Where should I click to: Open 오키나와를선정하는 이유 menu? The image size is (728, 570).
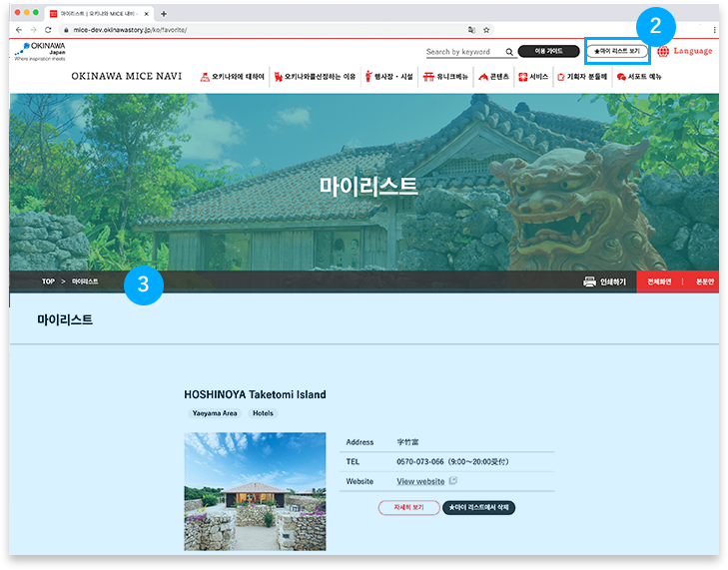pyautogui.click(x=315, y=77)
